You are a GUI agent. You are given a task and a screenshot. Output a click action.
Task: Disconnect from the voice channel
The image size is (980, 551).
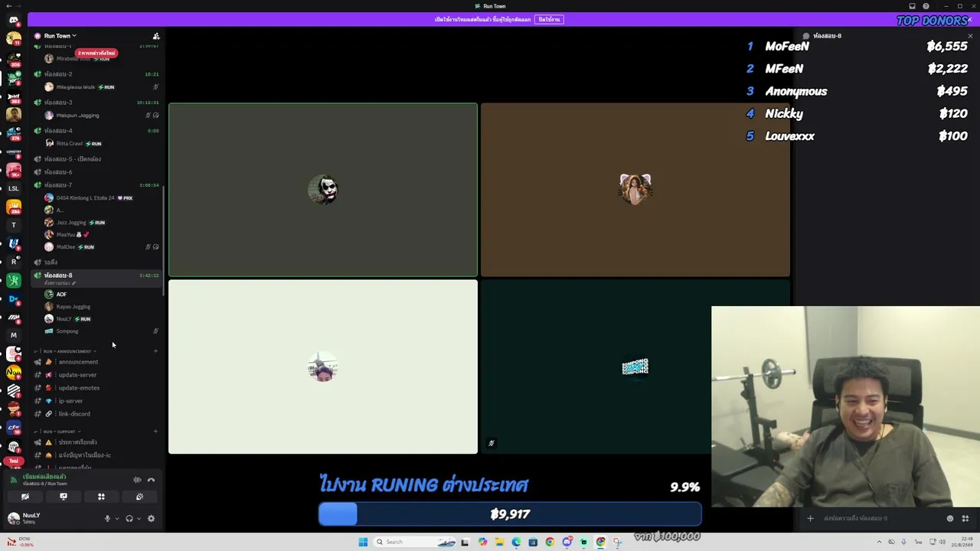pyautogui.click(x=151, y=480)
